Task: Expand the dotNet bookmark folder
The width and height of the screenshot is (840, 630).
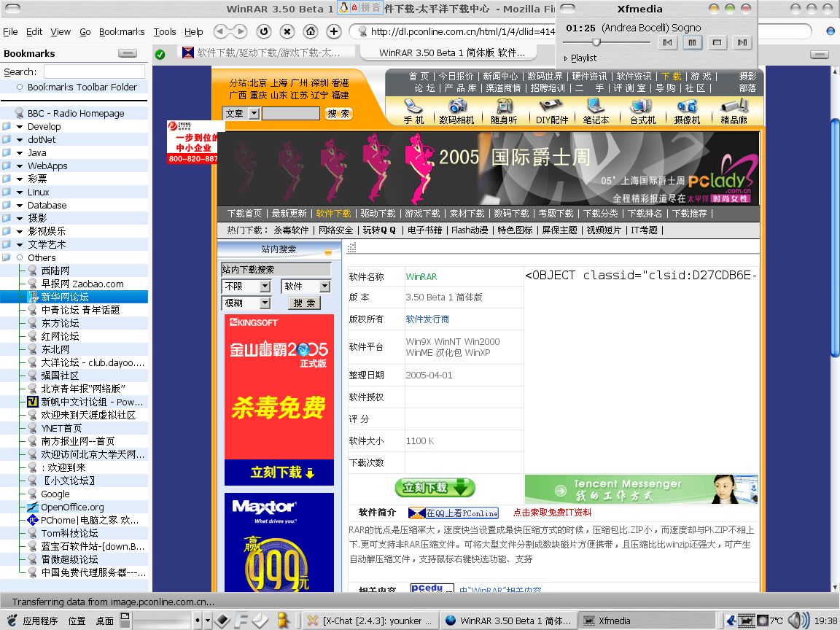Action: coord(20,140)
